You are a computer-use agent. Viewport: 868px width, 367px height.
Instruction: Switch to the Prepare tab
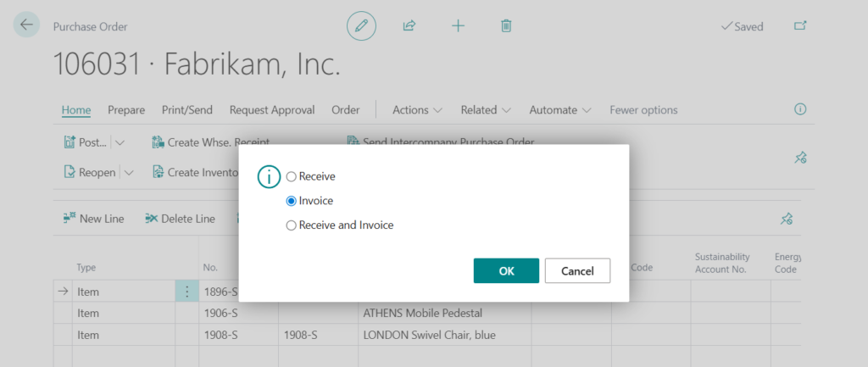click(126, 110)
